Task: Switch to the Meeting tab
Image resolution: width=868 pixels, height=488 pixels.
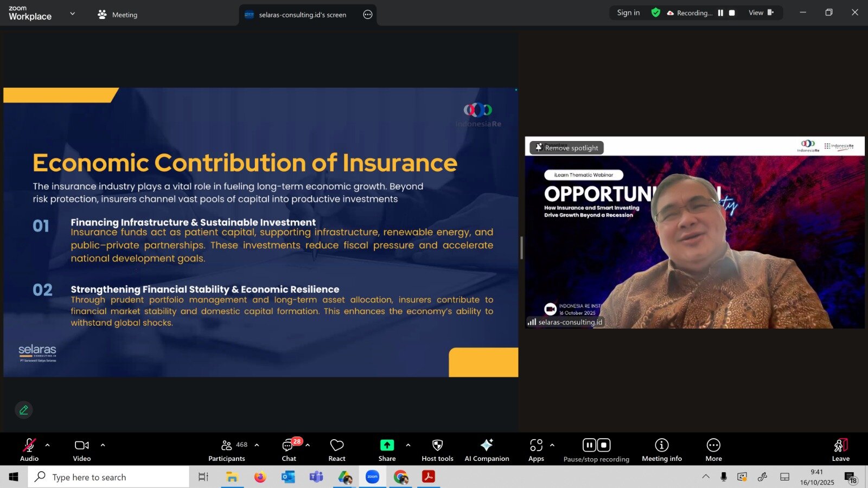Action: click(118, 15)
